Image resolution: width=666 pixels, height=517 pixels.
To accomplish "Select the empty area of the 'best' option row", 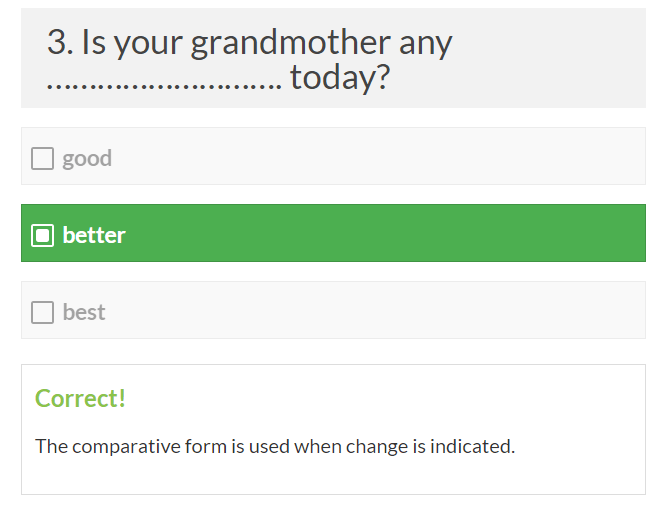I will tap(380, 311).
